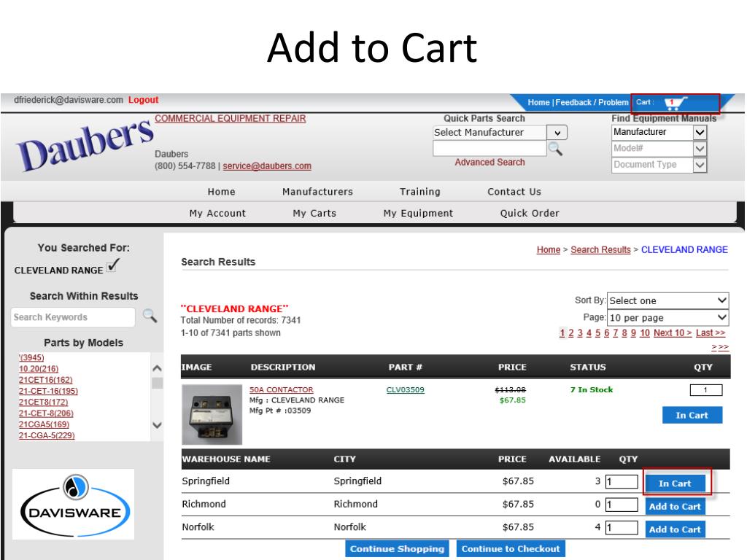Select the 21CET16(162) model link

tap(46, 379)
